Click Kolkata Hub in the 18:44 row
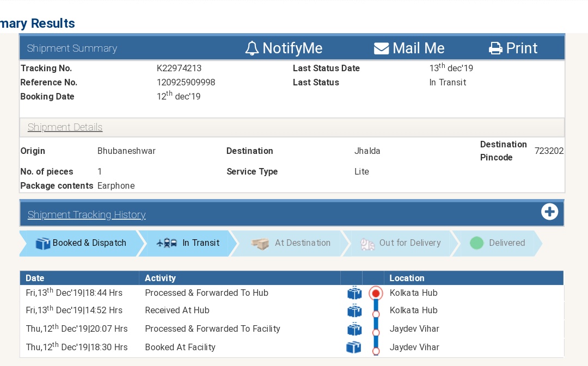The height and width of the screenshot is (366, 588). [x=413, y=293]
